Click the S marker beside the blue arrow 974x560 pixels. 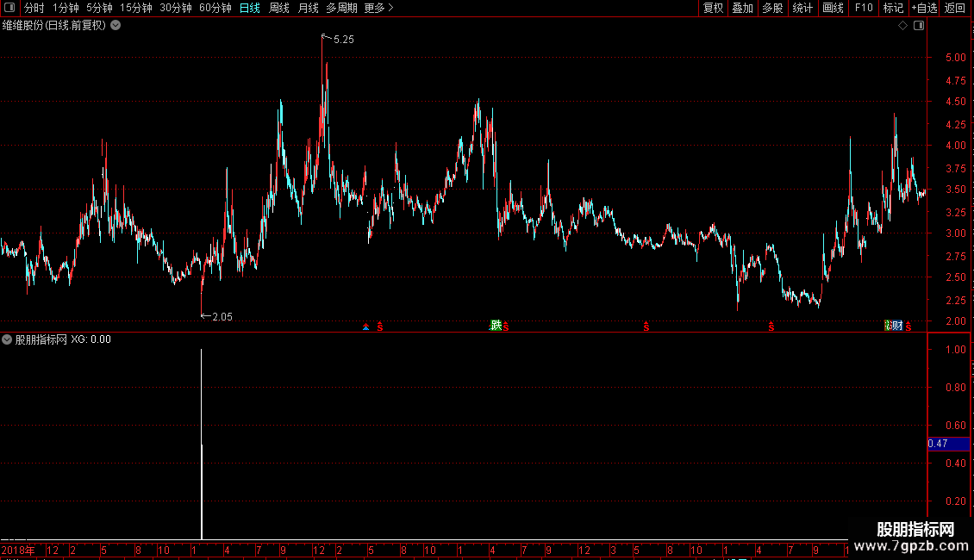click(x=380, y=327)
